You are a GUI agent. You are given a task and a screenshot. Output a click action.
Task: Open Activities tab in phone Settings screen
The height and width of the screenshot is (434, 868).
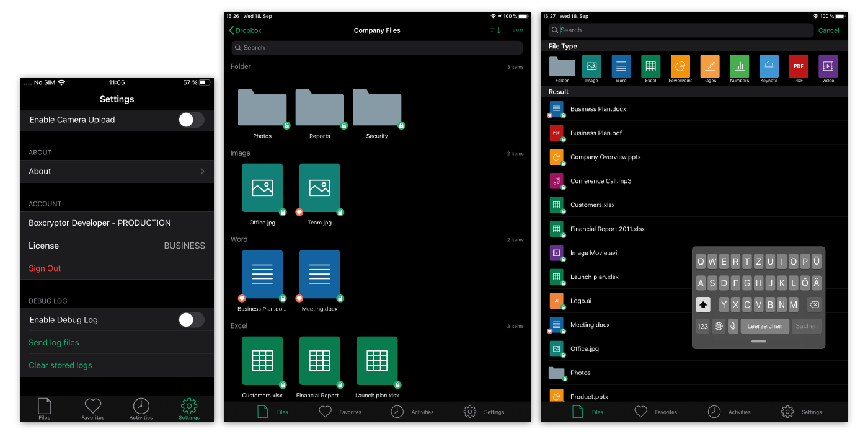coord(141,409)
